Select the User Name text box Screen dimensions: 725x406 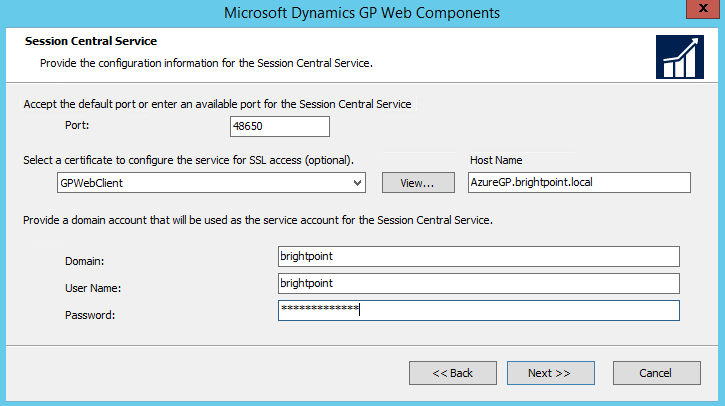pos(478,284)
